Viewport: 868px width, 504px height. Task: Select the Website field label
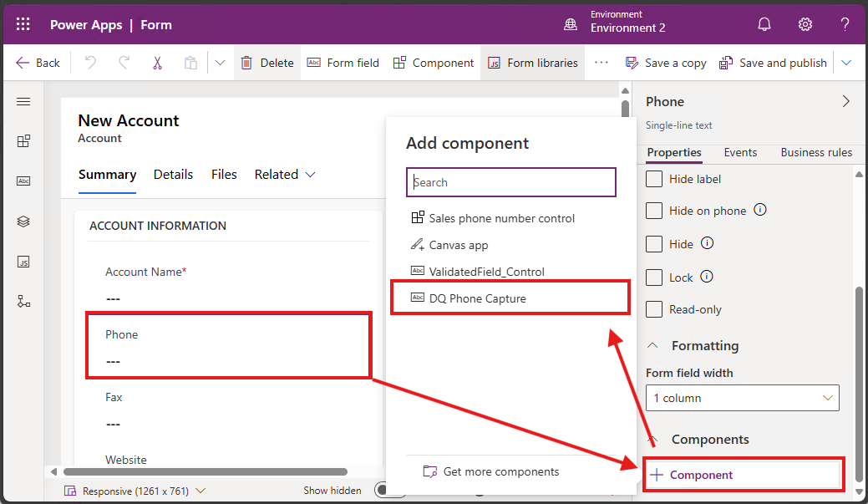tap(125, 460)
